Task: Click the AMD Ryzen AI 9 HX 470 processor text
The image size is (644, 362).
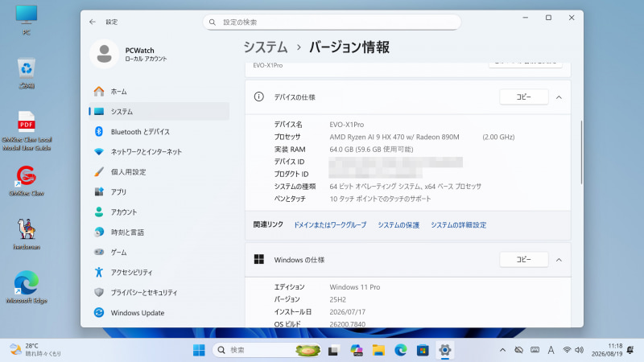Action: (x=394, y=137)
